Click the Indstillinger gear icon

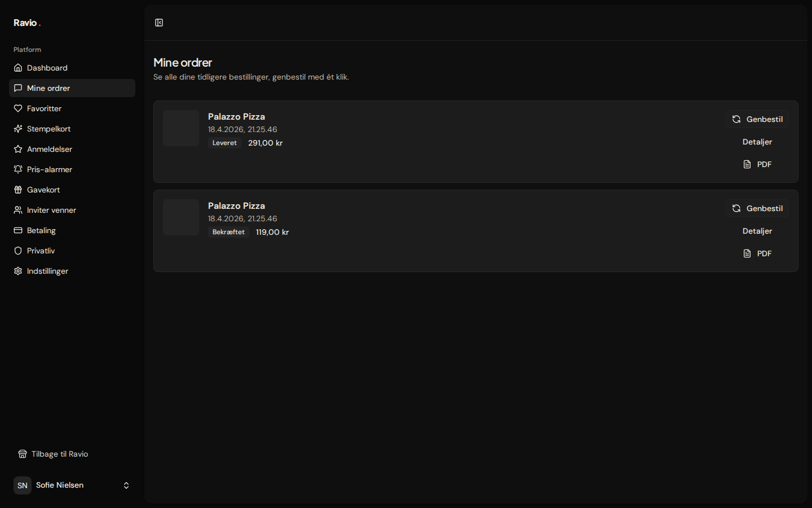point(18,271)
